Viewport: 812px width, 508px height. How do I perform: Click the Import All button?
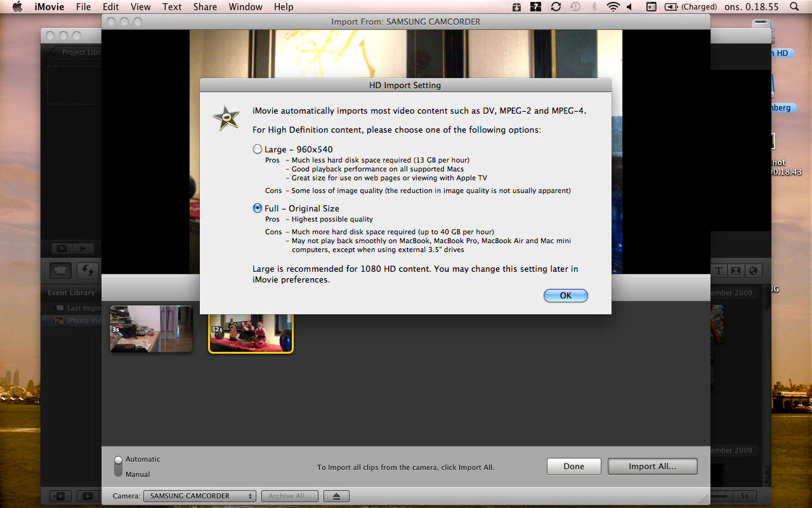[652, 466]
